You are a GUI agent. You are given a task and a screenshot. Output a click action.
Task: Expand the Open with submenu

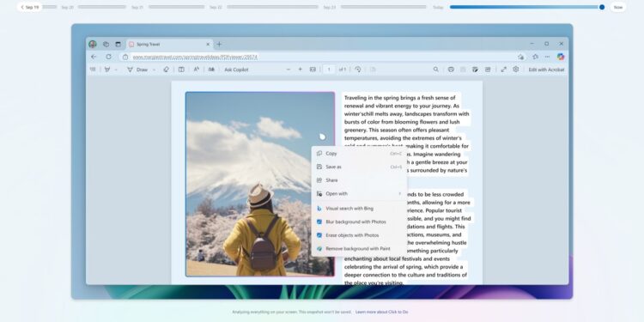359,193
